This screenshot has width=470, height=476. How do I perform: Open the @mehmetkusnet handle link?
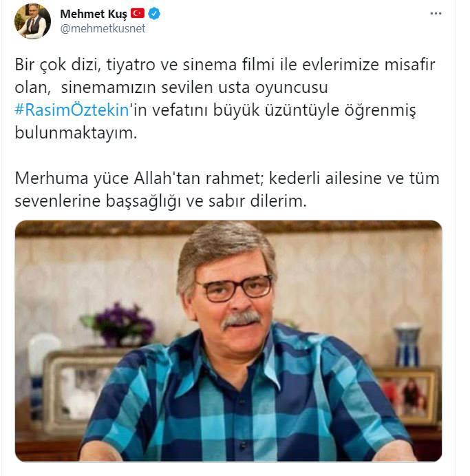coord(103,28)
